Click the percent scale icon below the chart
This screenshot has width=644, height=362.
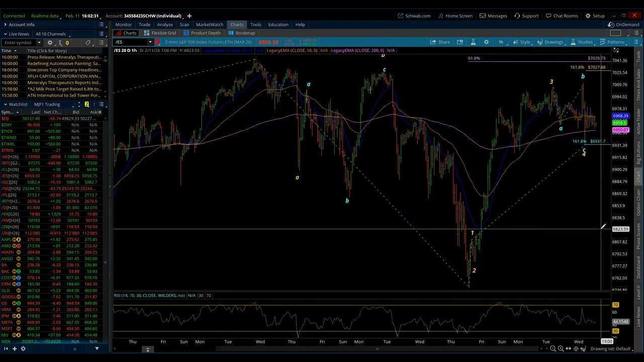click(x=584, y=349)
